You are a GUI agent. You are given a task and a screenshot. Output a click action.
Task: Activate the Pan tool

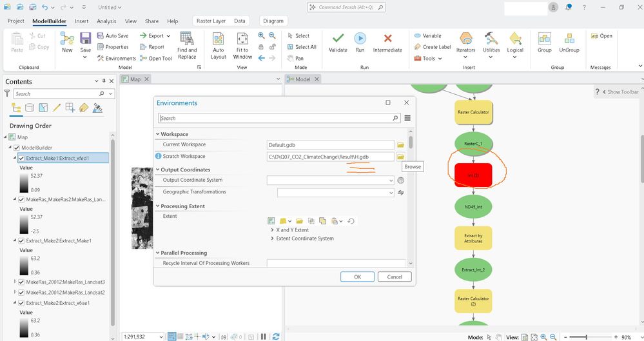point(295,59)
